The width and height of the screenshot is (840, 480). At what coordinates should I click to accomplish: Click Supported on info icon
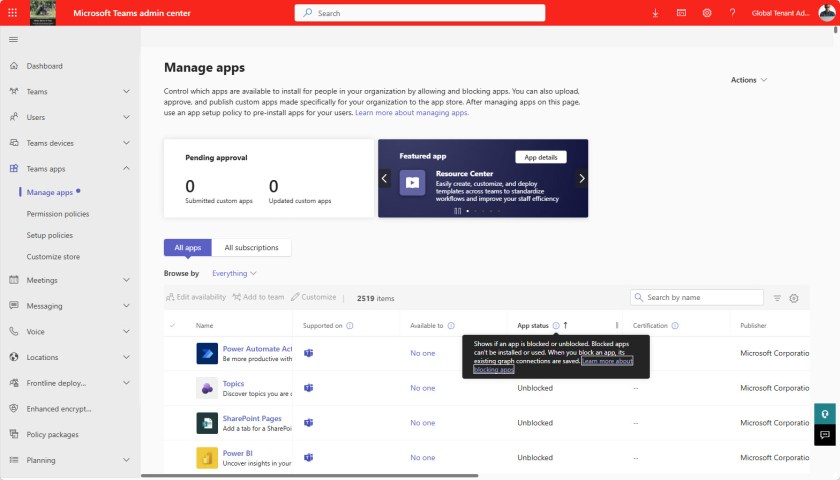click(x=350, y=325)
